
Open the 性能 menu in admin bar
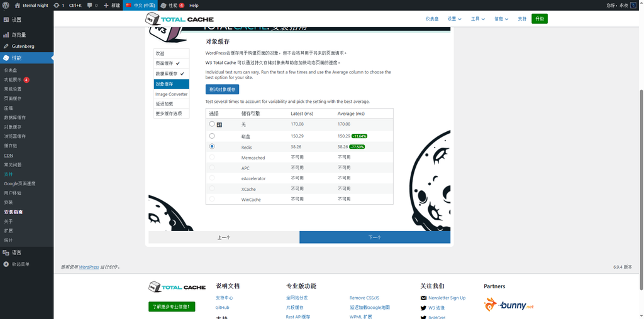(172, 5)
